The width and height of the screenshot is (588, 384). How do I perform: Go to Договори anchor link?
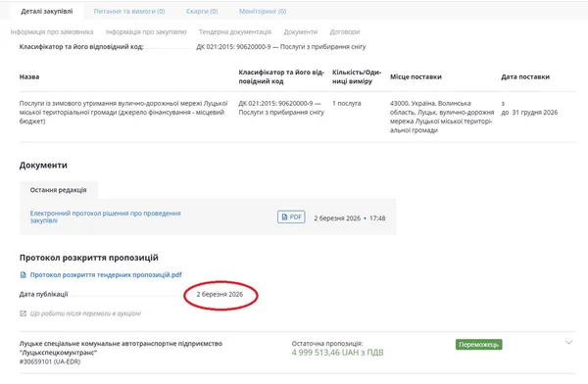pyautogui.click(x=345, y=32)
